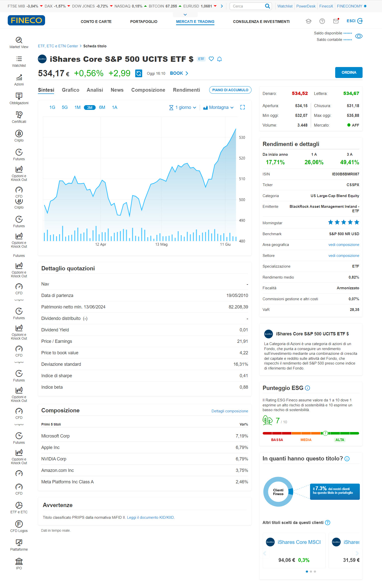
Task: Open Obbligazioni sidebar section
Action: 19,99
